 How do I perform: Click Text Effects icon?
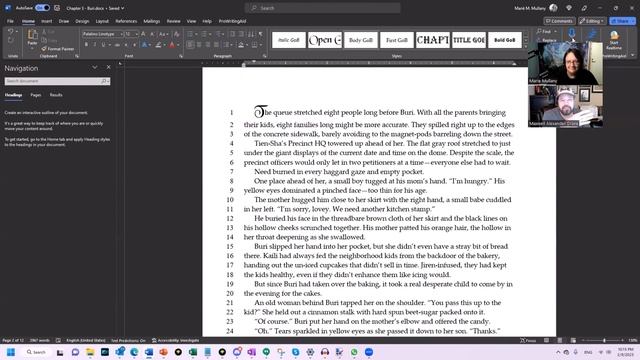click(x=145, y=45)
